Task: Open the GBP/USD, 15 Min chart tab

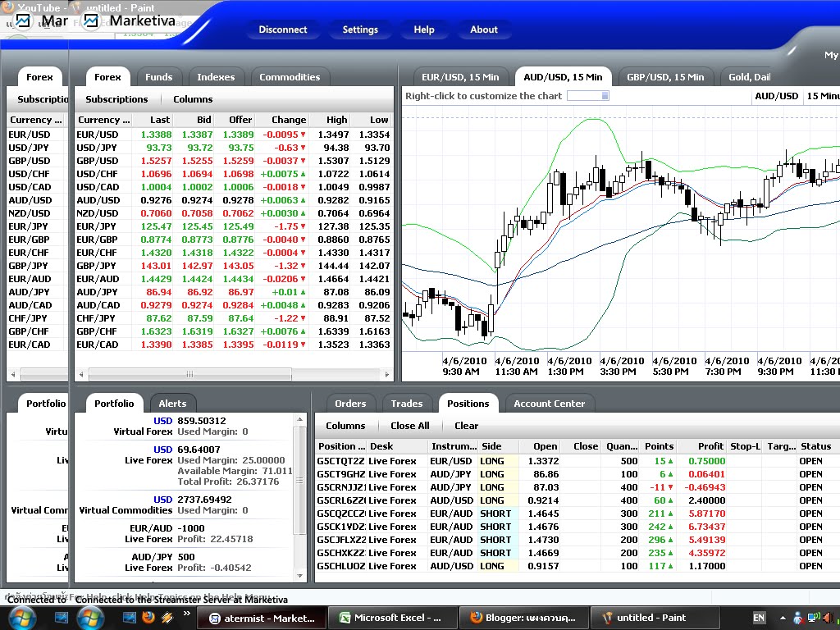Action: (x=665, y=77)
